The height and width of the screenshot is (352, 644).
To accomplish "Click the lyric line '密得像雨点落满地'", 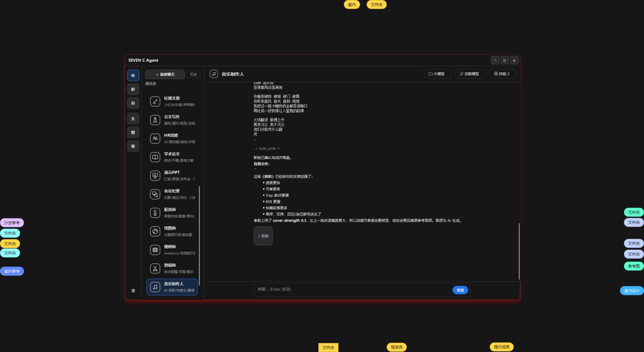I will (268, 87).
